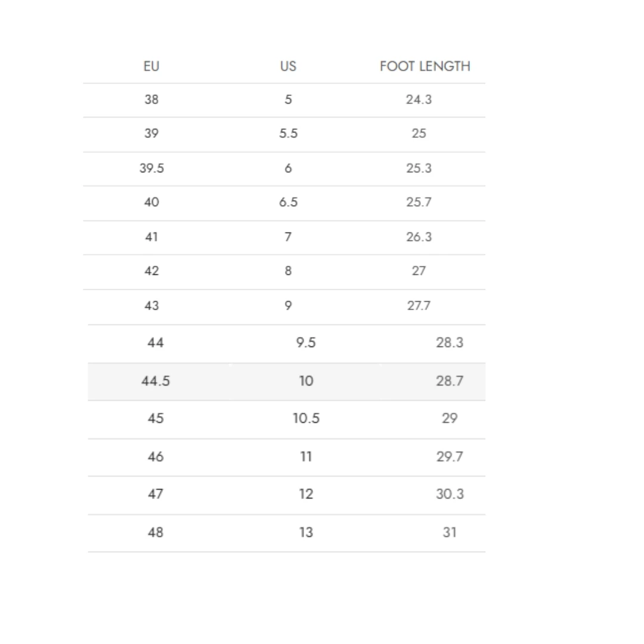Screen dimensions: 644x644
Task: Click US size 13 cell
Action: click(306, 532)
